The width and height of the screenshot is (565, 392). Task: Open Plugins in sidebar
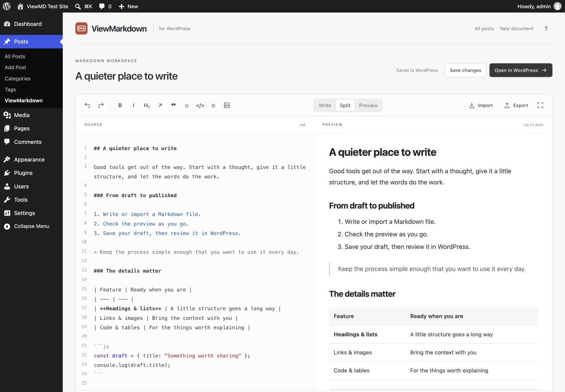31,173
